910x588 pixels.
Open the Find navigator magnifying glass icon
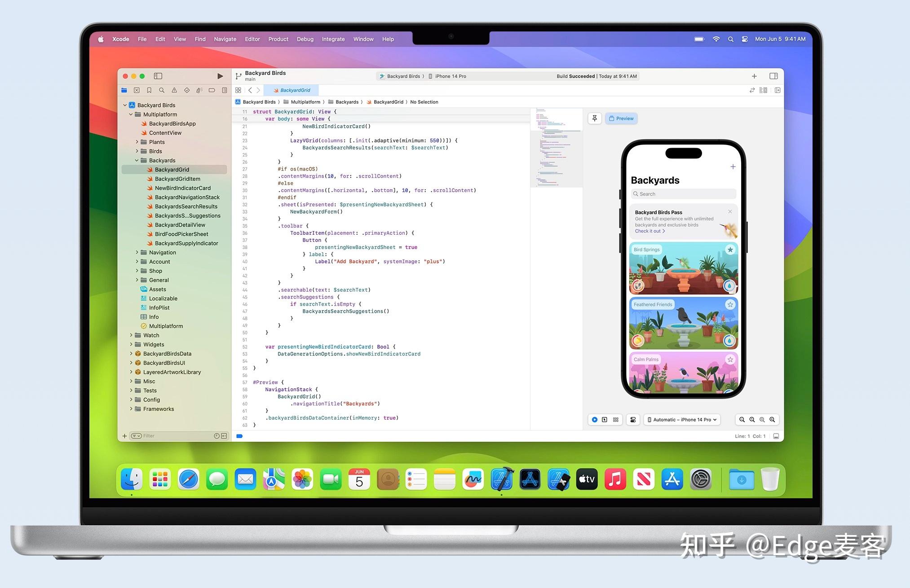[162, 90]
